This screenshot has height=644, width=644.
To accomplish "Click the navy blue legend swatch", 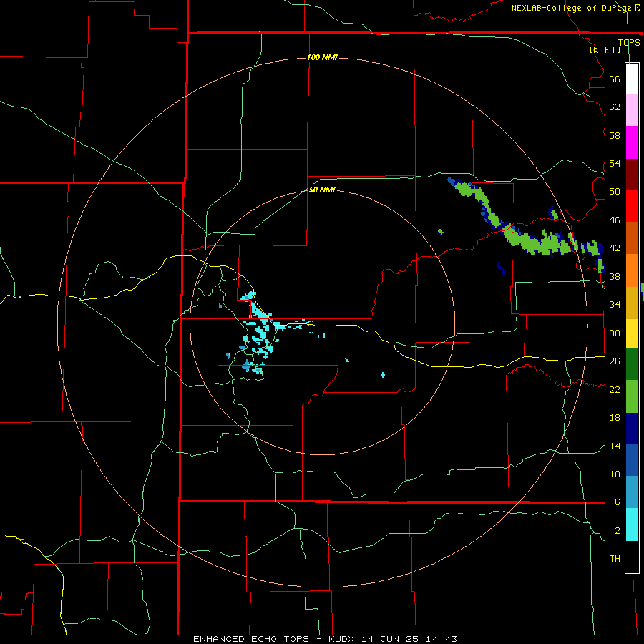I will coord(632,429).
